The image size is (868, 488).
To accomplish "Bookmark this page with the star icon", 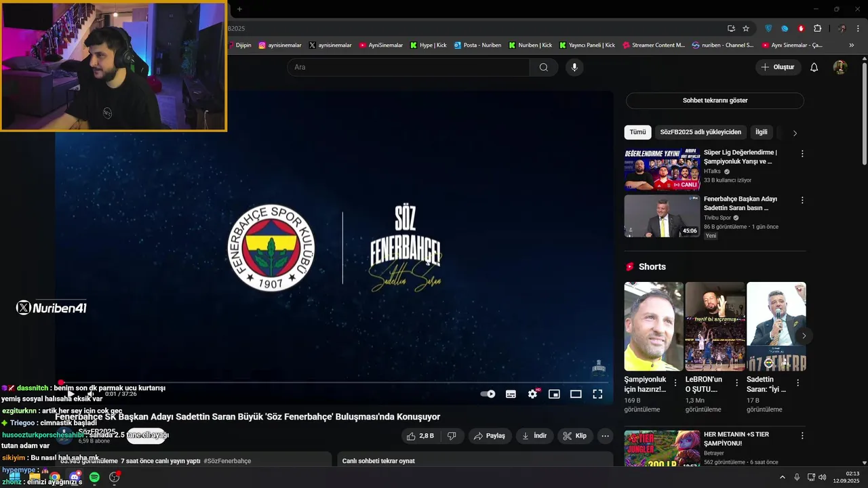I will [746, 28].
